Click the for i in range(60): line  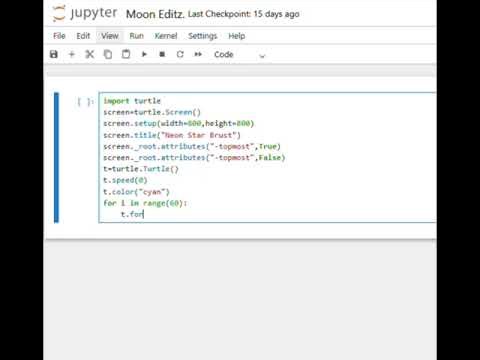click(145, 203)
